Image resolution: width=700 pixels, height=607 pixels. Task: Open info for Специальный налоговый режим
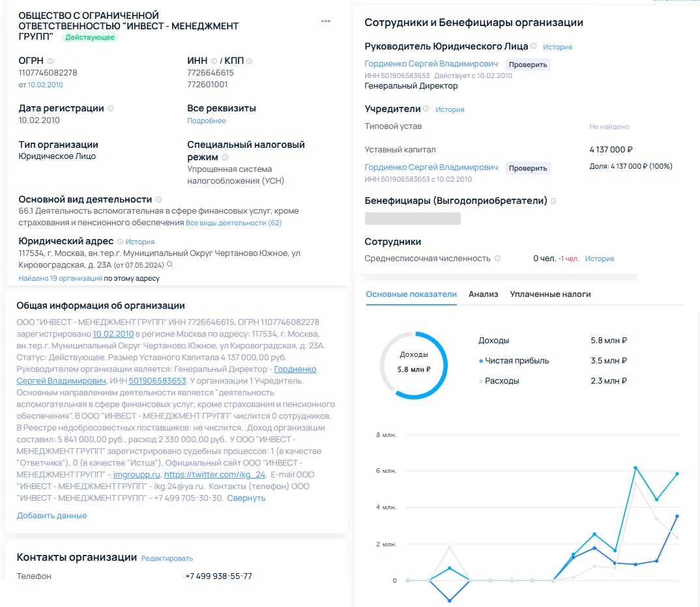[224, 158]
